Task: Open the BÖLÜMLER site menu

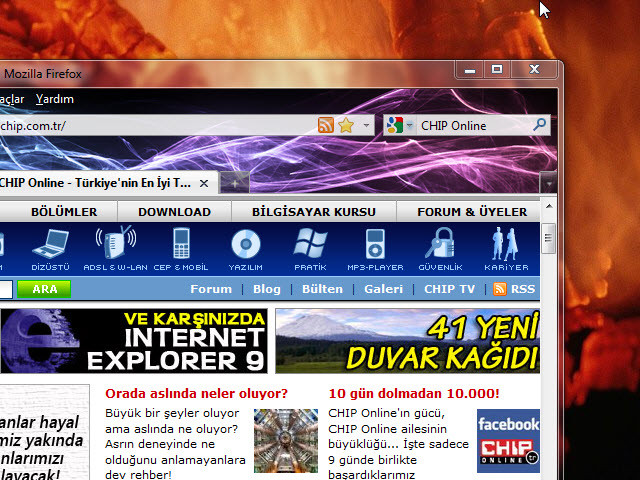Action: [x=64, y=212]
